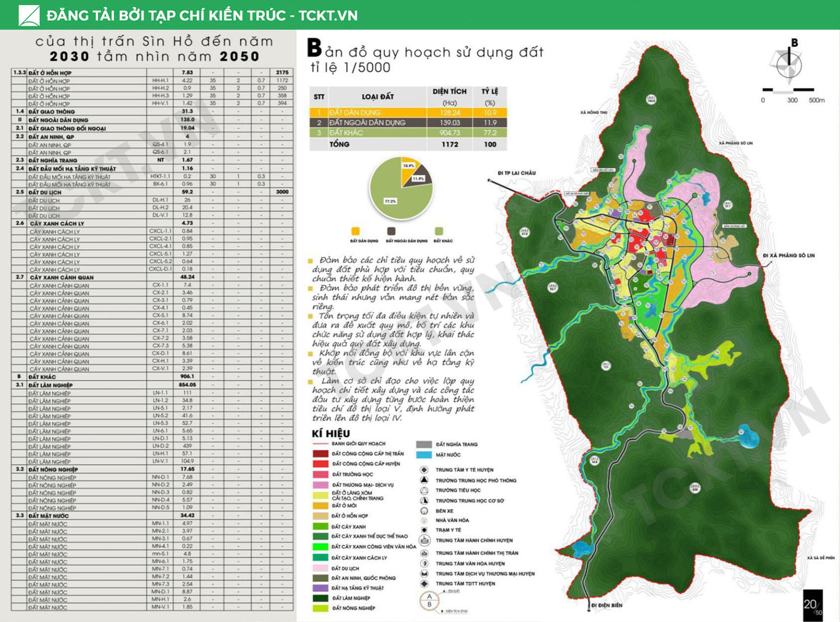Screen dimensions: 840x622
Task: Click the Trung tâm TDTT huyện legend icon
Action: (424, 583)
